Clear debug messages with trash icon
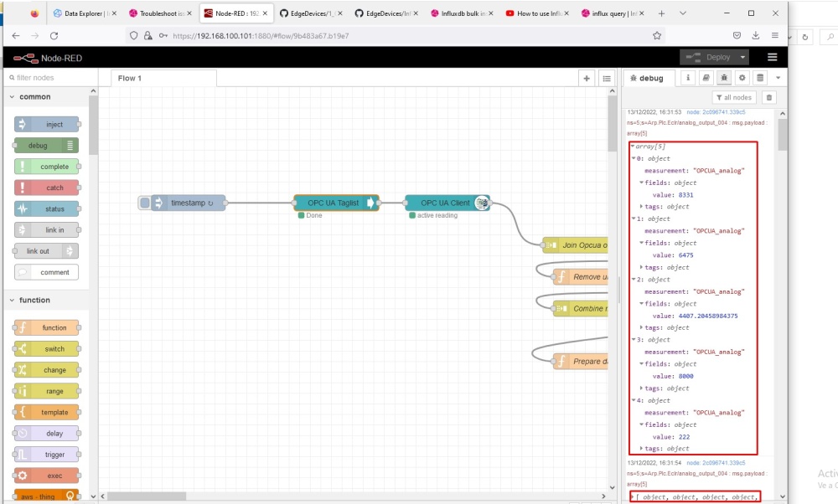The image size is (838, 504). coord(769,97)
